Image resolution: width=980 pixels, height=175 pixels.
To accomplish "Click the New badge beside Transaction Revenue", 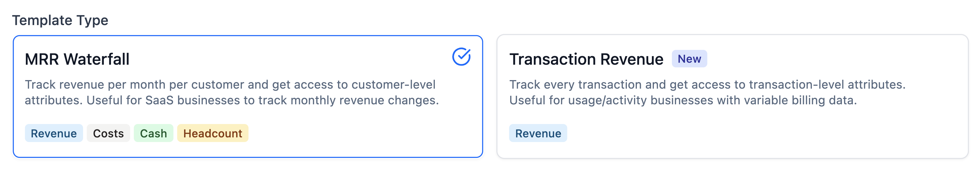I will tap(689, 59).
